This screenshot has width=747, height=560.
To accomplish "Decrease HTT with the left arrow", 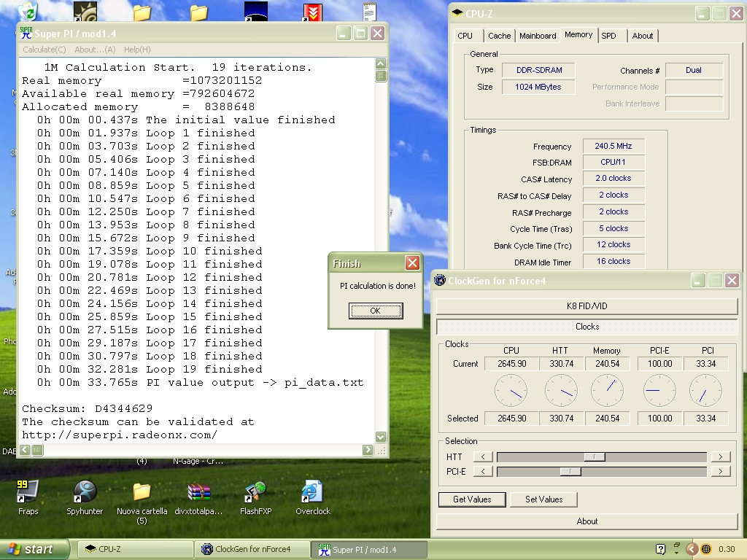I will coord(483,456).
